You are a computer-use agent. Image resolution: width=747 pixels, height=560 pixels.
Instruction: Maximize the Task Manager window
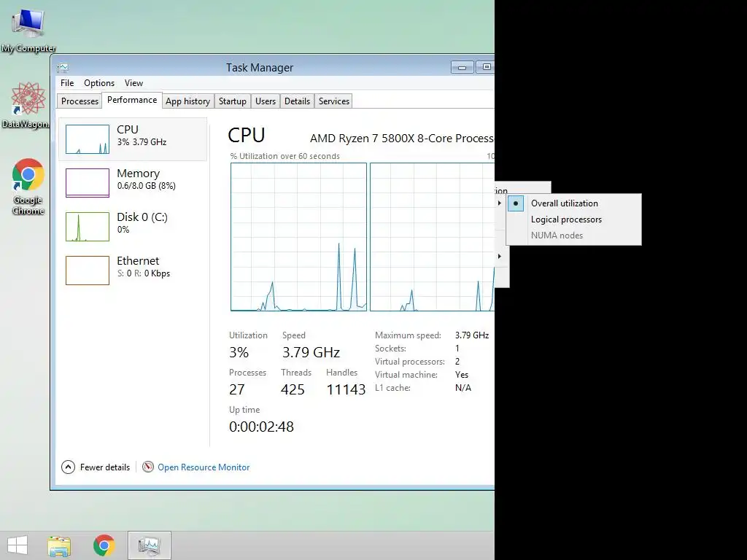[x=485, y=67]
